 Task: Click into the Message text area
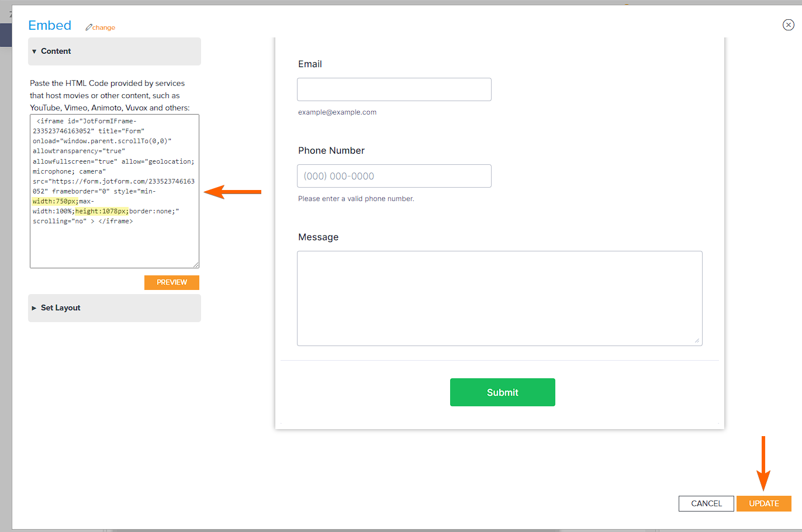pyautogui.click(x=499, y=298)
